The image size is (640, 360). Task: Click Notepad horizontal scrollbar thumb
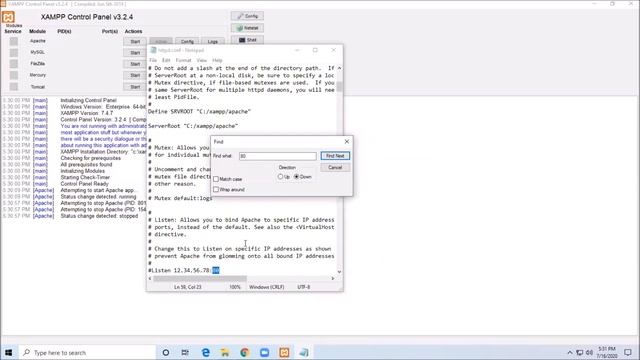pyautogui.click(x=200, y=278)
